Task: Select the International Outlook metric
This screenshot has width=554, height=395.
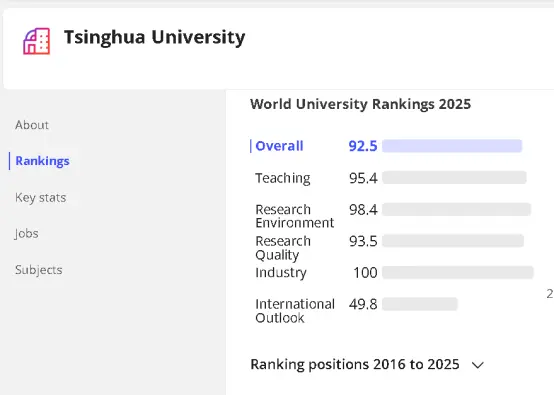Action: coord(295,311)
